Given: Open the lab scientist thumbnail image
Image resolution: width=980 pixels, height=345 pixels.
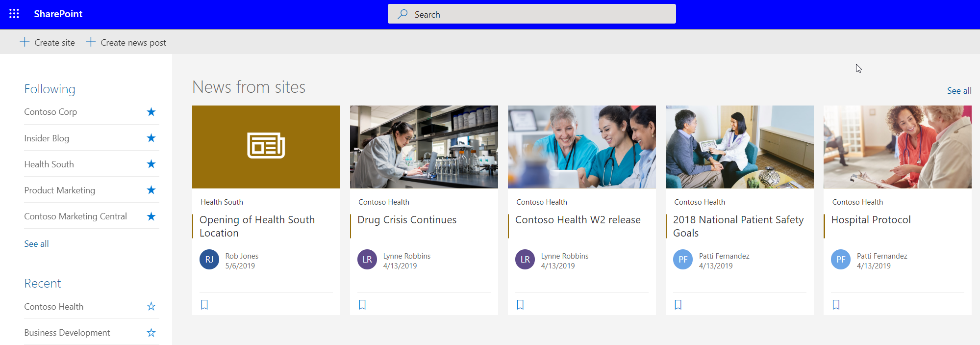Looking at the screenshot, I should coord(424,147).
